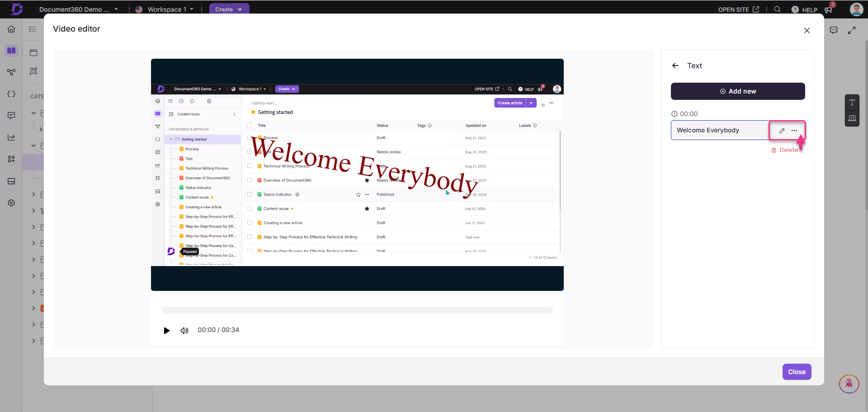The width and height of the screenshot is (868, 412).
Task: Open the Content tools ruler-pencil icon
Action: [33, 71]
